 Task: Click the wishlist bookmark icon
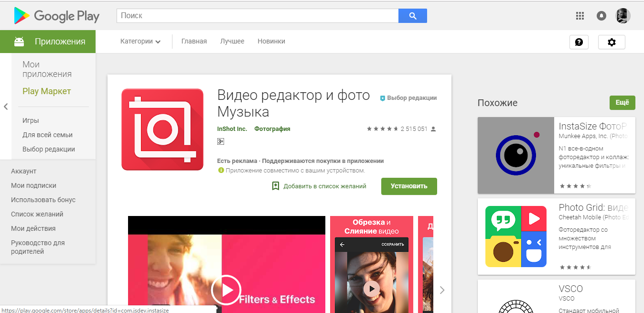(276, 186)
